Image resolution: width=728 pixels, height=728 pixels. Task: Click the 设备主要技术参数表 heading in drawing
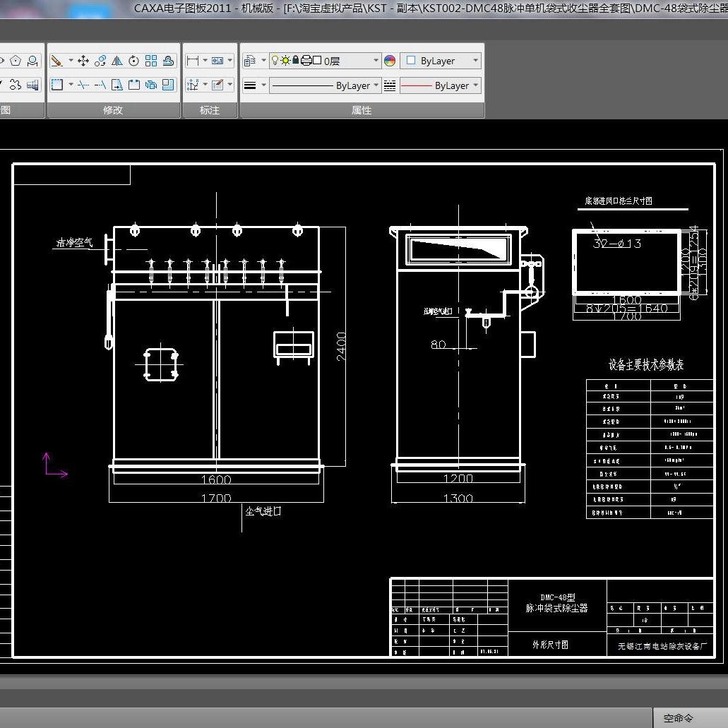[x=646, y=364]
